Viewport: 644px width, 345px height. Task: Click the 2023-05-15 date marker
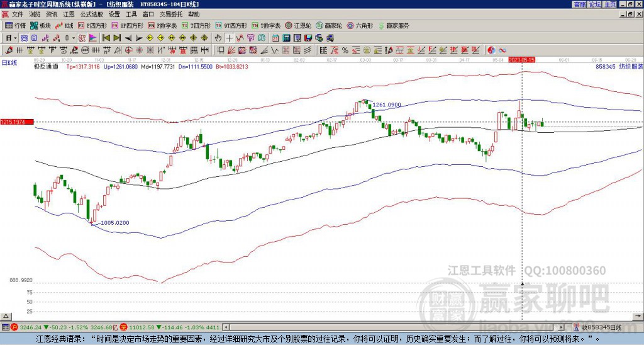point(521,60)
